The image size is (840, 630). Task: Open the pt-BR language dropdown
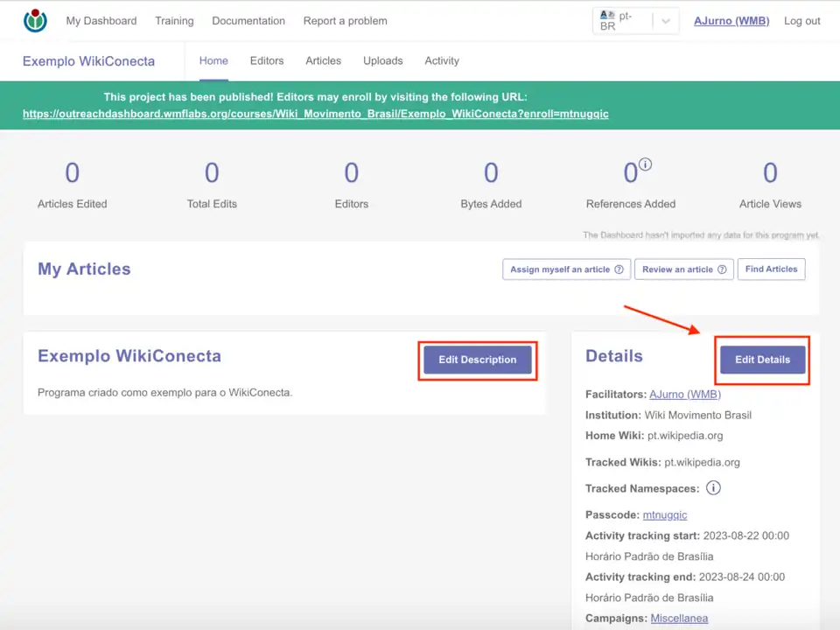click(x=636, y=21)
